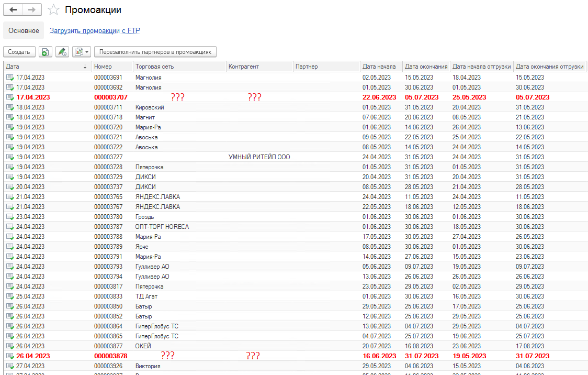Switch to the Основное tab
The height and width of the screenshot is (375, 588).
tap(24, 30)
